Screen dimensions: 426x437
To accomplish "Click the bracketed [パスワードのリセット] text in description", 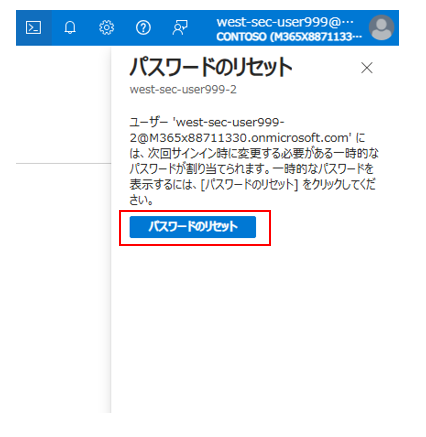I will pos(249,184).
